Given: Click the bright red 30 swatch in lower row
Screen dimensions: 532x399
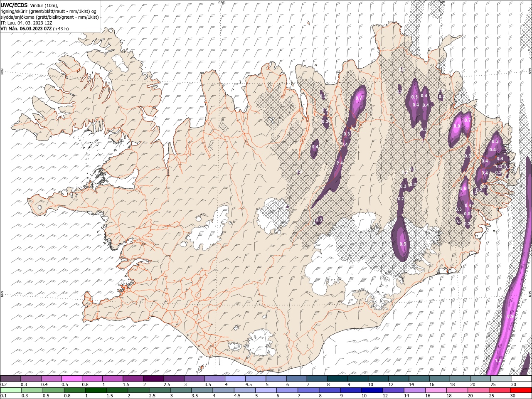Looking at the screenshot, I should [521, 390].
